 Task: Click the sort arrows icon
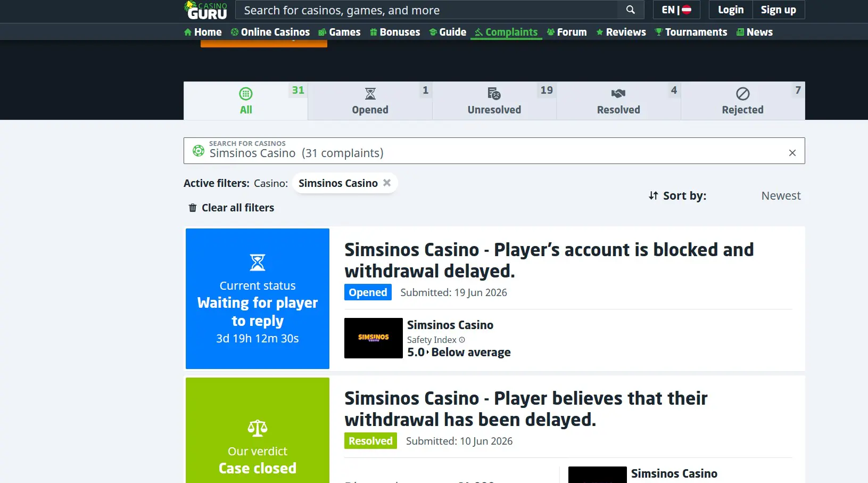click(x=654, y=195)
